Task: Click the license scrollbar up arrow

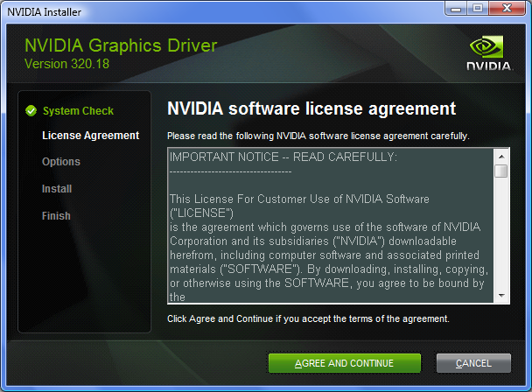Action: click(x=501, y=157)
